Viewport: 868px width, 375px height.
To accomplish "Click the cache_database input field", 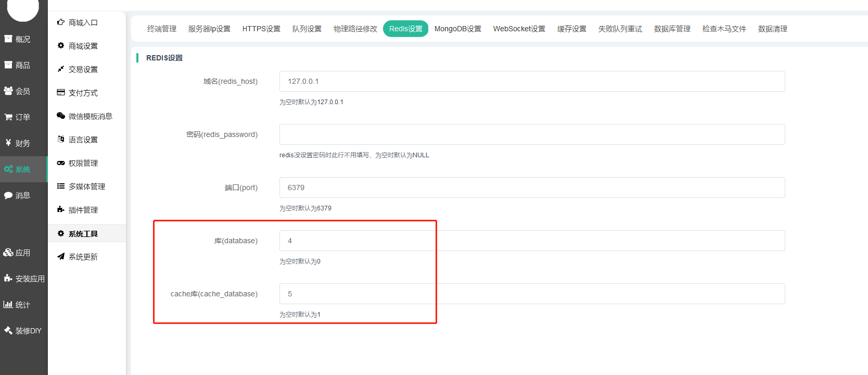I will click(x=532, y=294).
